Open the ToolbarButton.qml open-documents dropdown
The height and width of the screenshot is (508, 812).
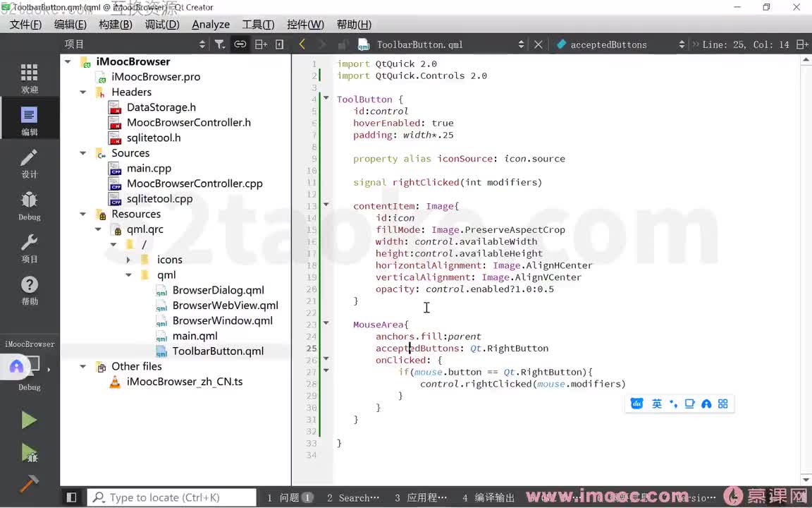[x=441, y=44]
